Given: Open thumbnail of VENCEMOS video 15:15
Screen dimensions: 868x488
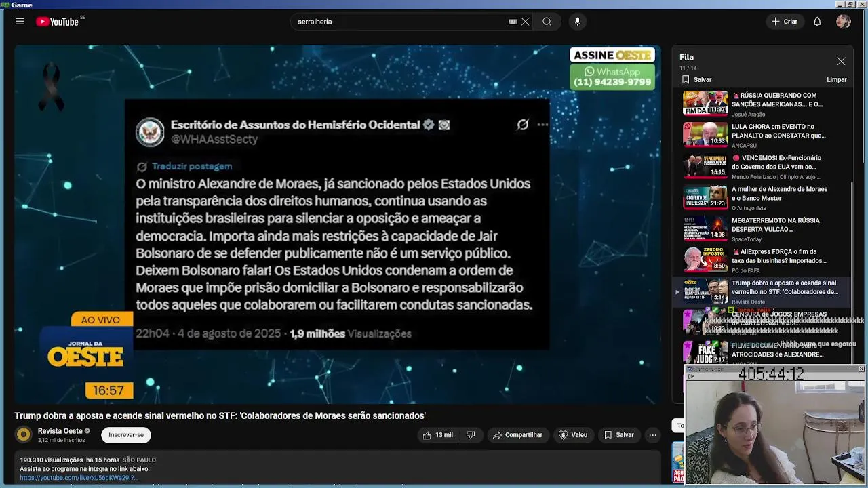Looking at the screenshot, I should (705, 166).
